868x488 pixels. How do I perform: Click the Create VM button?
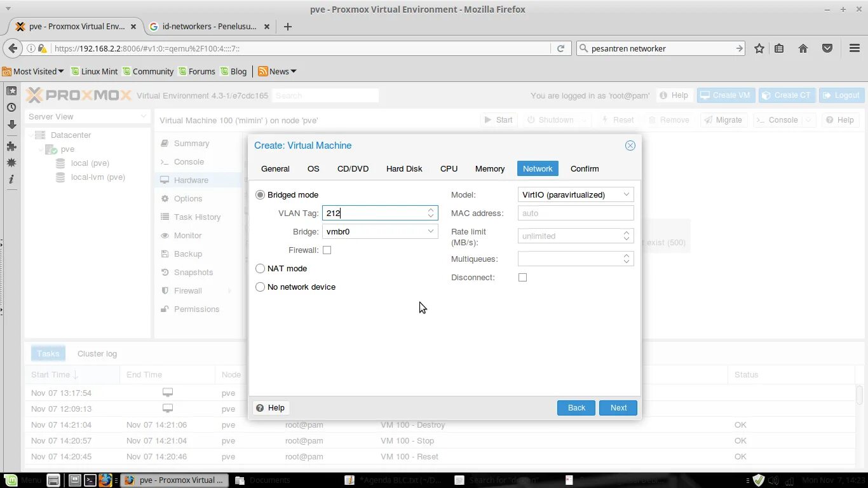725,95
